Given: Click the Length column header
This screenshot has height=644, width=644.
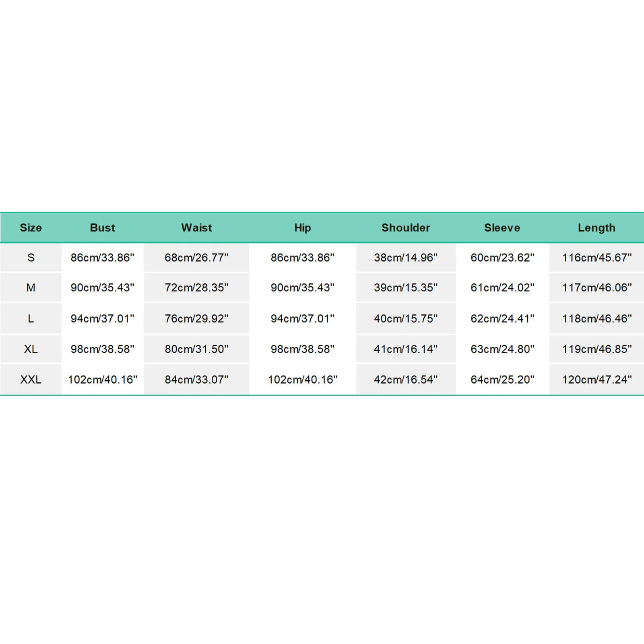Looking at the screenshot, I should 597,228.
